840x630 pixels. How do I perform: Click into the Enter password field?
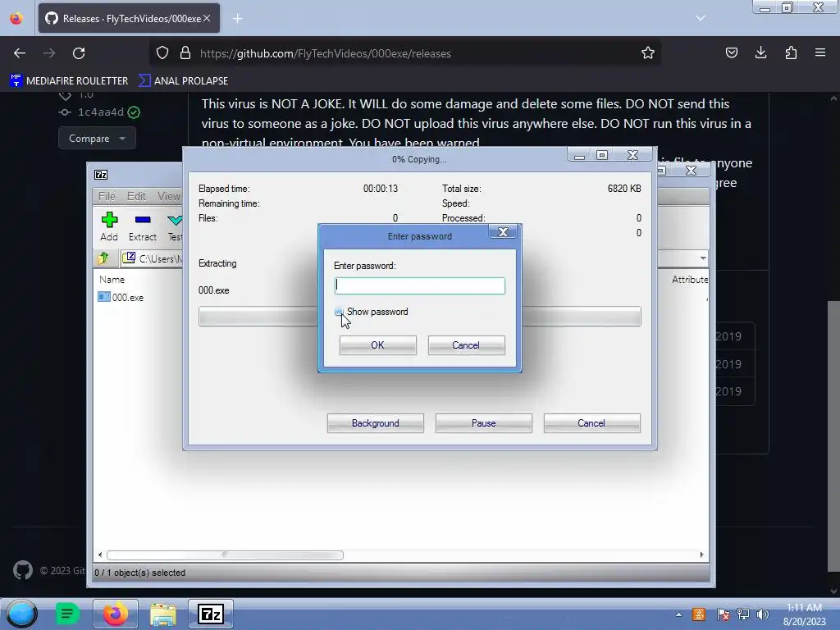pyautogui.click(x=419, y=285)
